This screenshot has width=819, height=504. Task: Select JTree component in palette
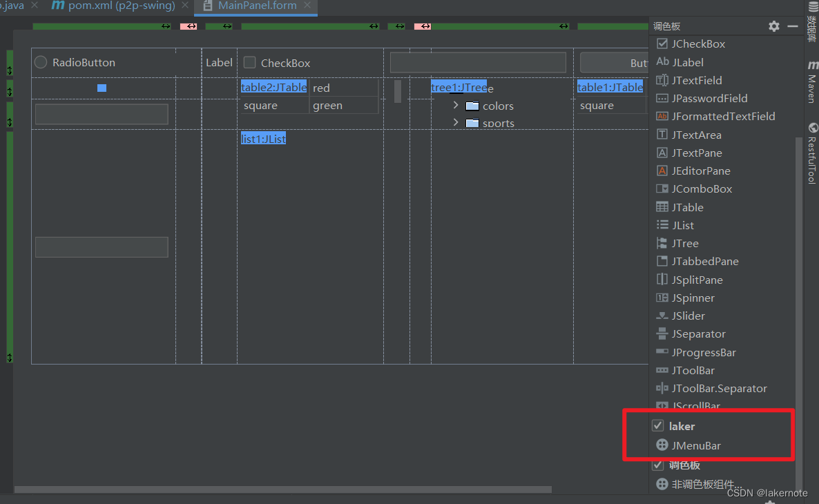pyautogui.click(x=684, y=243)
